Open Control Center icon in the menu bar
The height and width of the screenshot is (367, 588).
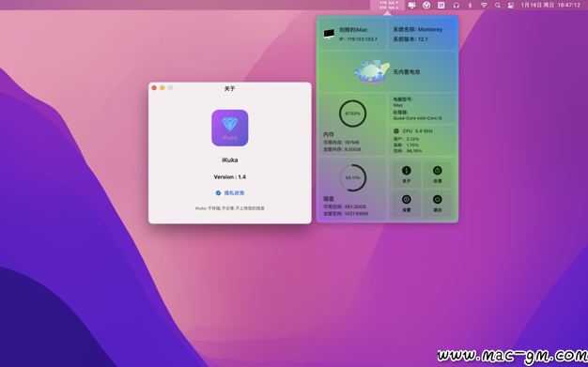[511, 6]
